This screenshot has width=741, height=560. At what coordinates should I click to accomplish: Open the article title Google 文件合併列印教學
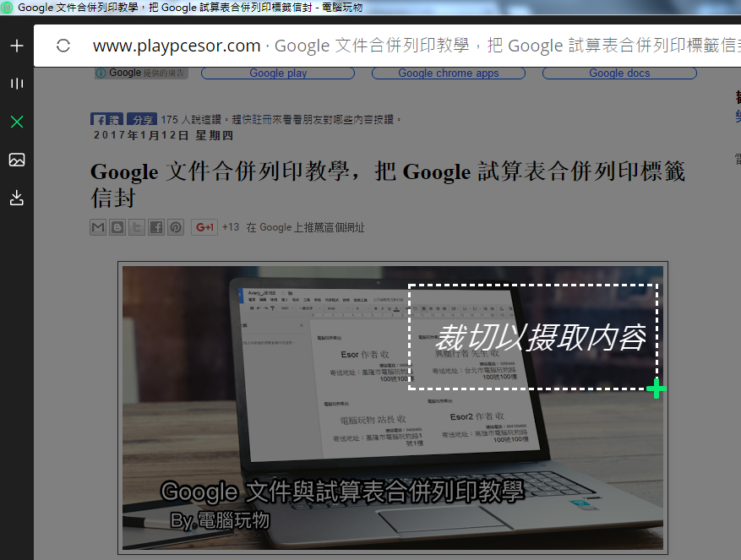[x=388, y=184]
